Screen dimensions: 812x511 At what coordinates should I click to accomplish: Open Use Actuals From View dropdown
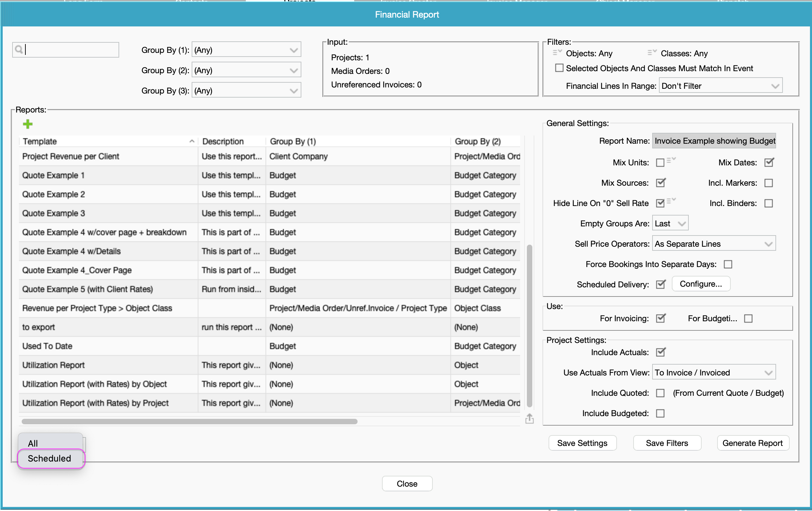[x=714, y=372]
